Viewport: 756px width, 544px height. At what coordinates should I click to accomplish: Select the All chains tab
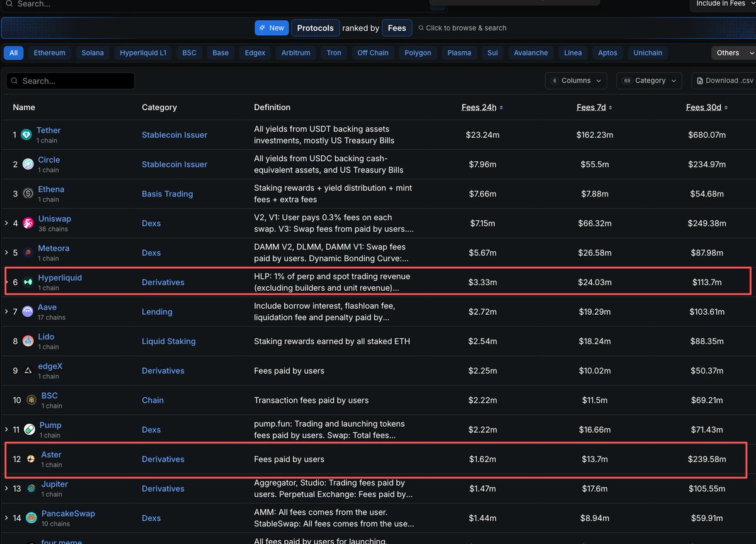(13, 53)
